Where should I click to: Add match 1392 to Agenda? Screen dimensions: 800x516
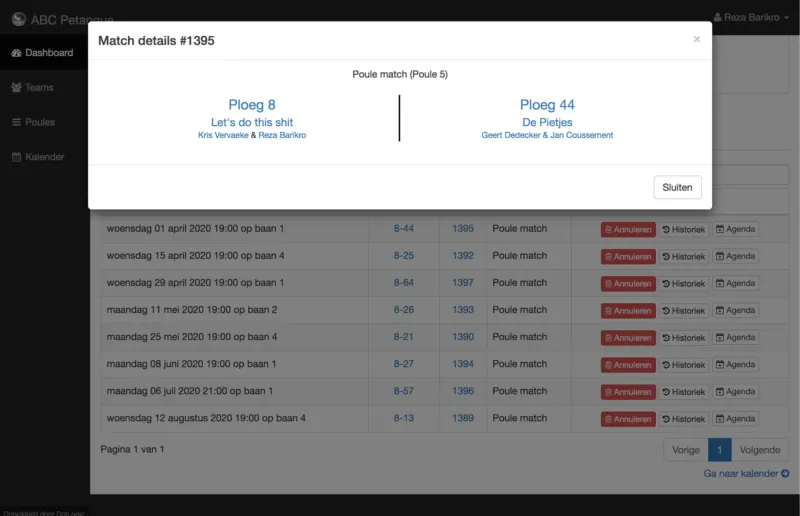735,256
